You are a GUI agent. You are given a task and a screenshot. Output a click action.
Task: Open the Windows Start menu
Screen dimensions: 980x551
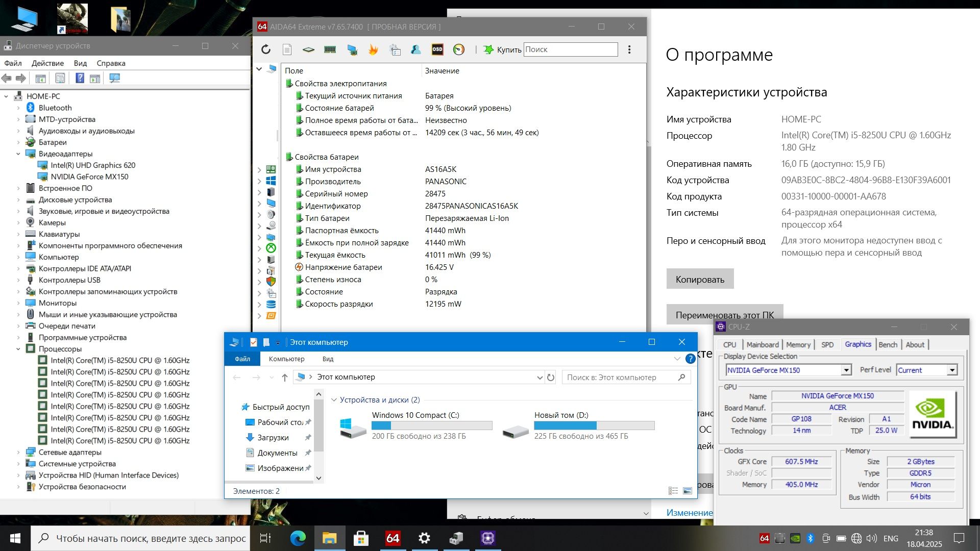pos(15,538)
